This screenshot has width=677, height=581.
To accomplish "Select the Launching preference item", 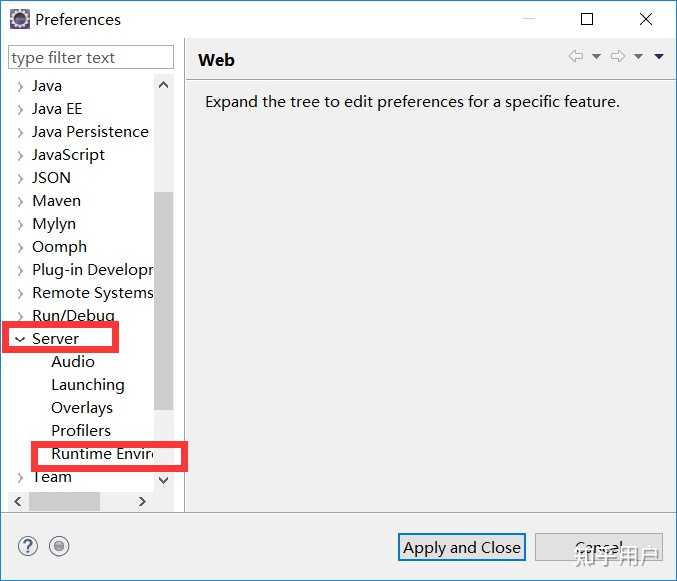I will 88,385.
